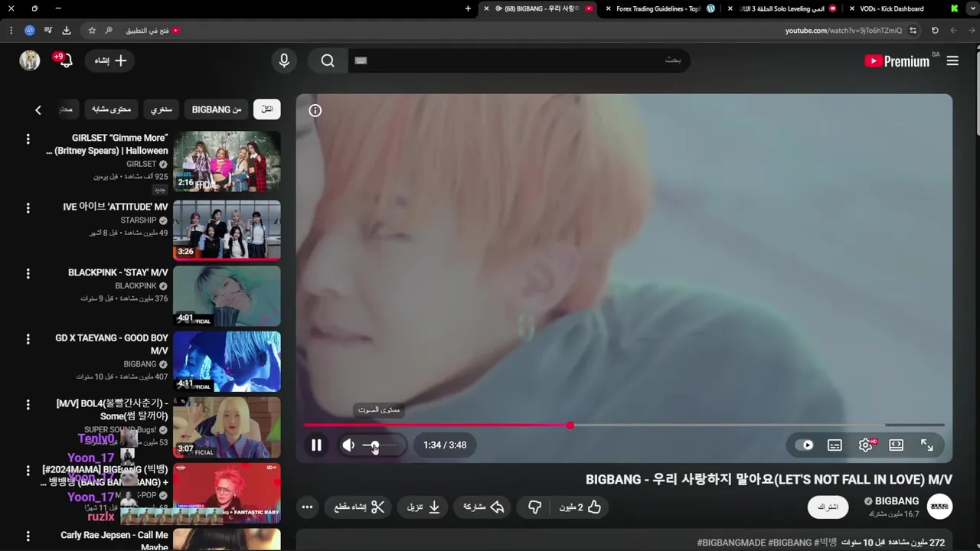Screen dimensions: 980x551
Task: Open the 'IVE 아이브 ATTITUDE MV' title link
Action: point(116,207)
